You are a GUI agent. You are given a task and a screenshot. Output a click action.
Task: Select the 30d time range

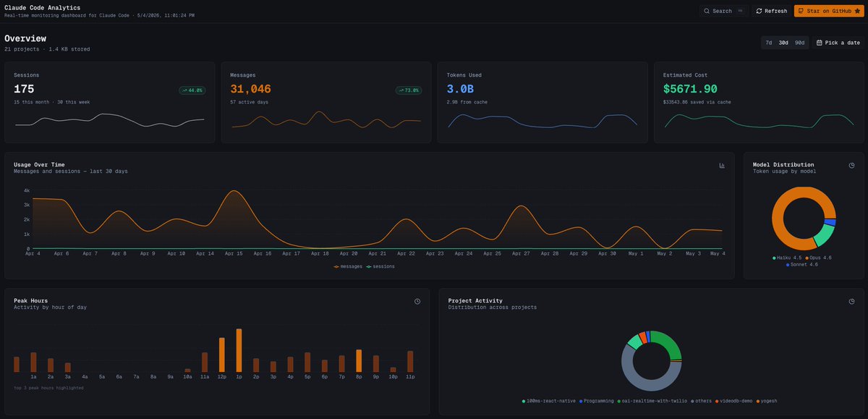click(783, 43)
